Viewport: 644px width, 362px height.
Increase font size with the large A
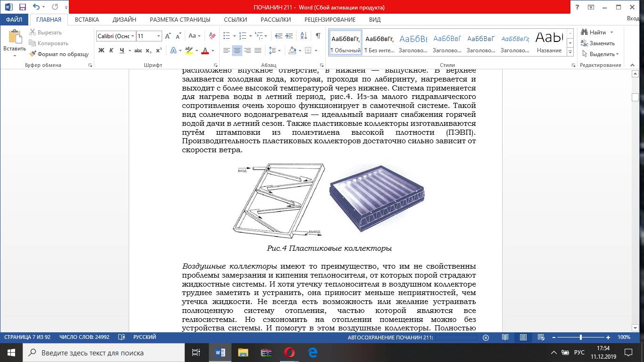pos(168,36)
